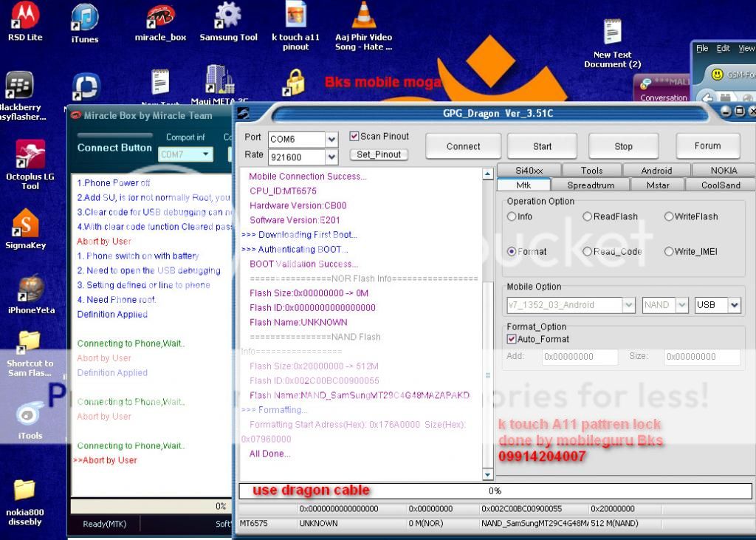Viewport: 756px width, 540px height.
Task: Open Shortcut to Sam Flash folder
Action: pos(30,353)
